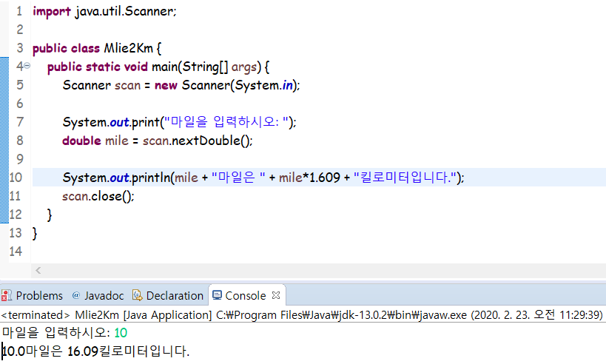Click the '1.609' constant on line 10
Image resolution: width=606 pixels, height=364 pixels.
(325, 178)
